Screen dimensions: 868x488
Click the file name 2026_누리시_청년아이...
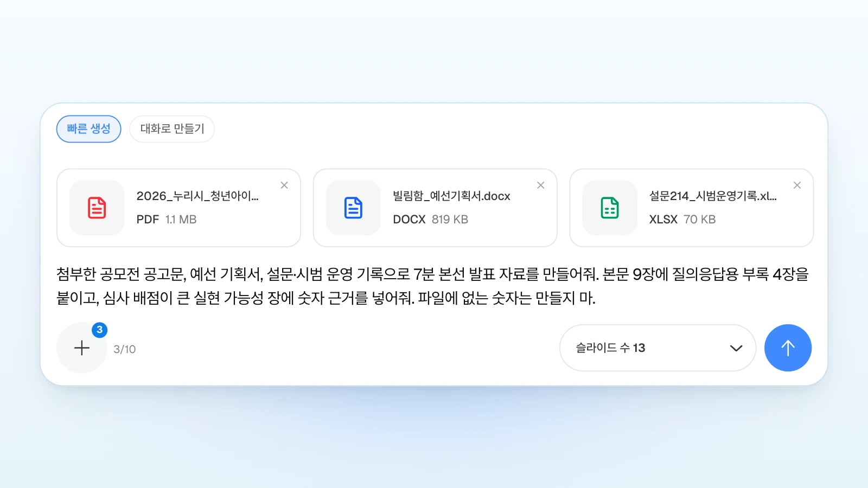tap(197, 196)
